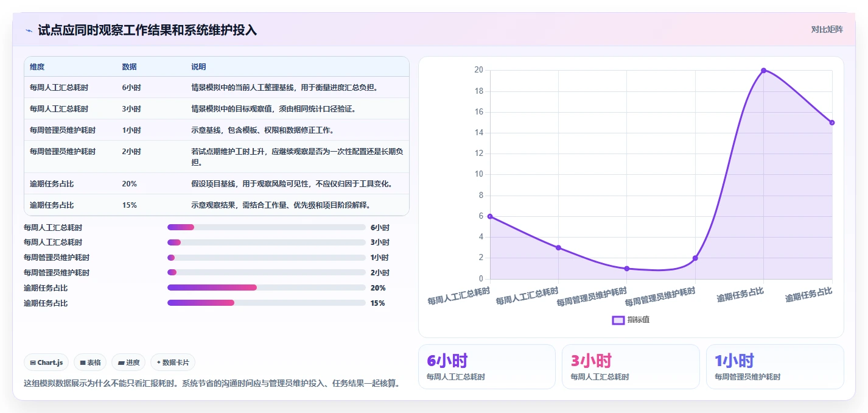Screen dimensions: 868x413
Task: Click the 说明 column header
Action: 198,67
